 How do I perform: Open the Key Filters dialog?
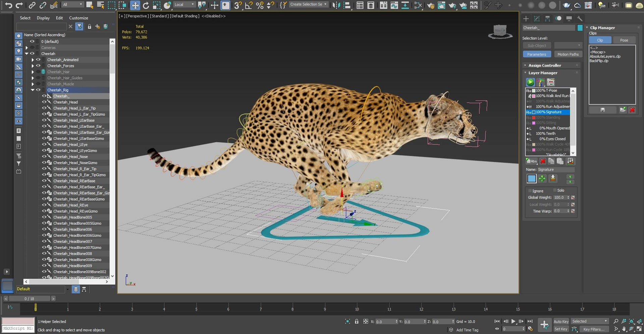click(595, 329)
